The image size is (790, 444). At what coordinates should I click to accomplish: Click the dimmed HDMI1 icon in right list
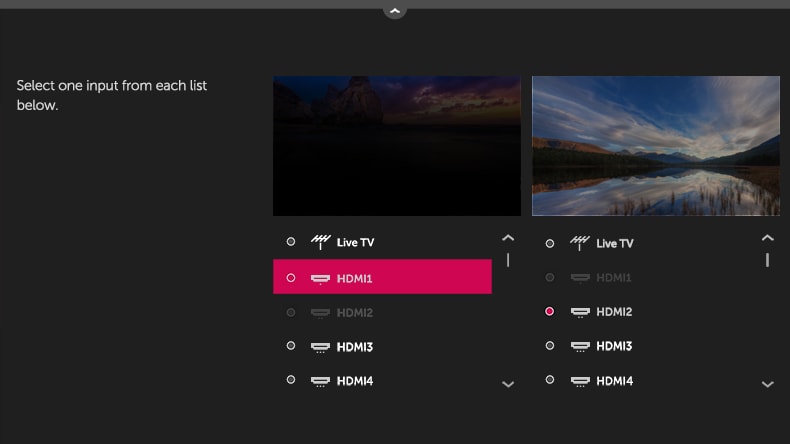(x=580, y=278)
